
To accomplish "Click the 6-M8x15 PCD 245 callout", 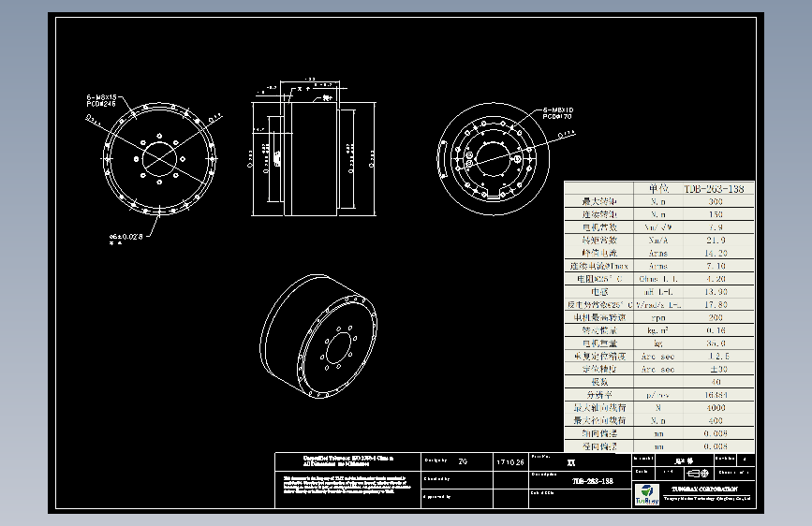I will [x=101, y=100].
